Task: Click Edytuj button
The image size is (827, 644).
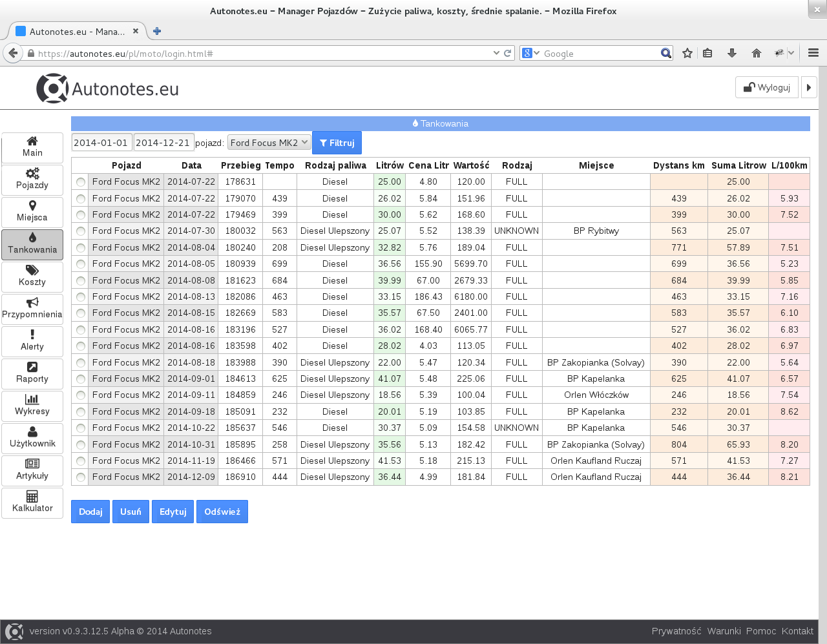Action: tap(173, 512)
